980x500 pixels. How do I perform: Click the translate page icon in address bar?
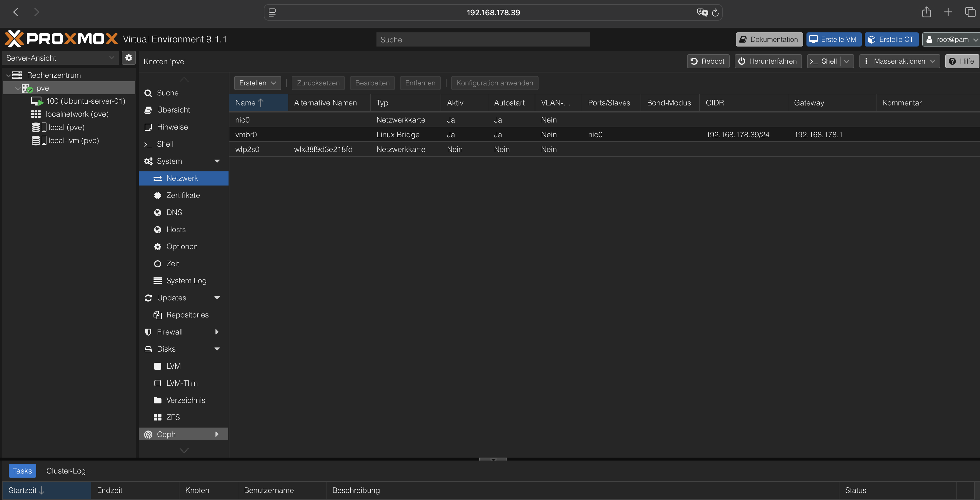point(702,13)
